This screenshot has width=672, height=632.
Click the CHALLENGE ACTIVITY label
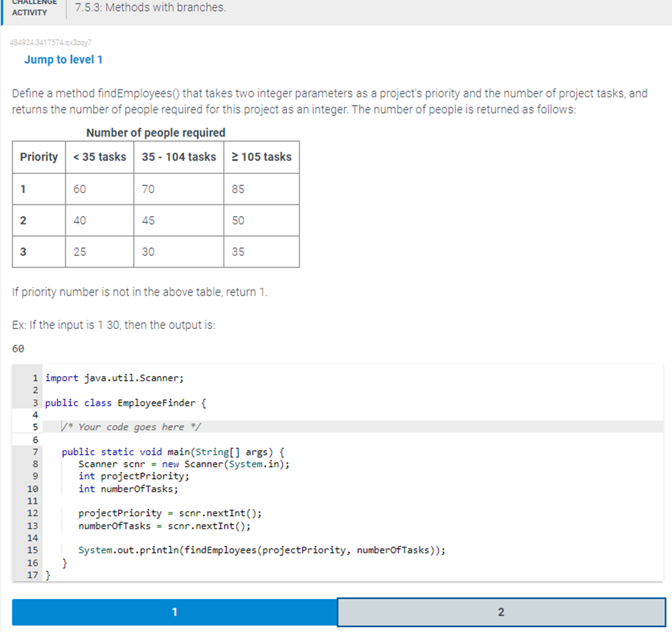[x=34, y=7]
